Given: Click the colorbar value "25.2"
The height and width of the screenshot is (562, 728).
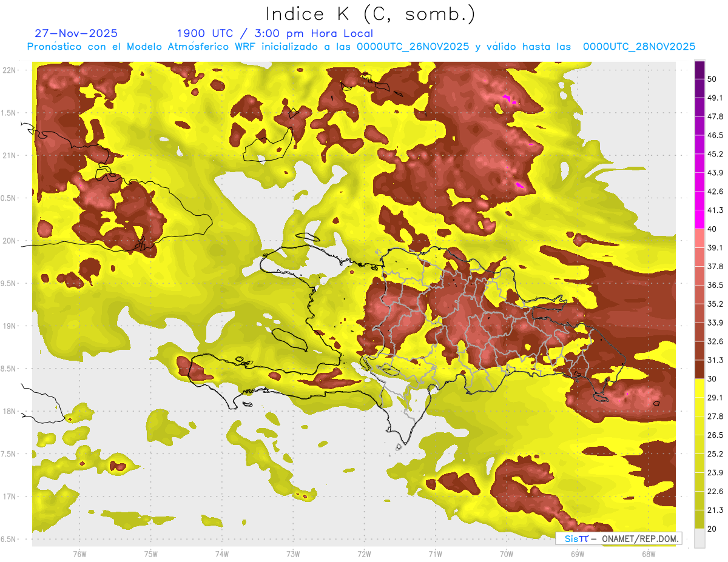Looking at the screenshot, I should tap(715, 454).
